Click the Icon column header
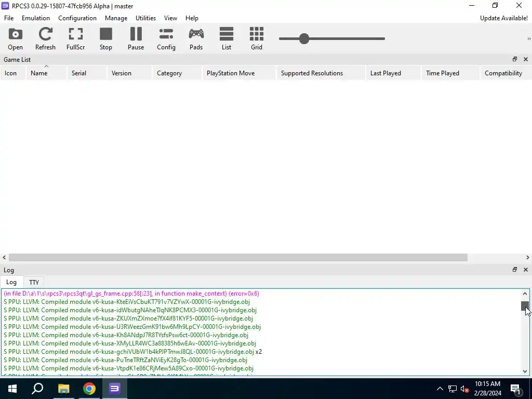532x399 pixels. pos(13,73)
